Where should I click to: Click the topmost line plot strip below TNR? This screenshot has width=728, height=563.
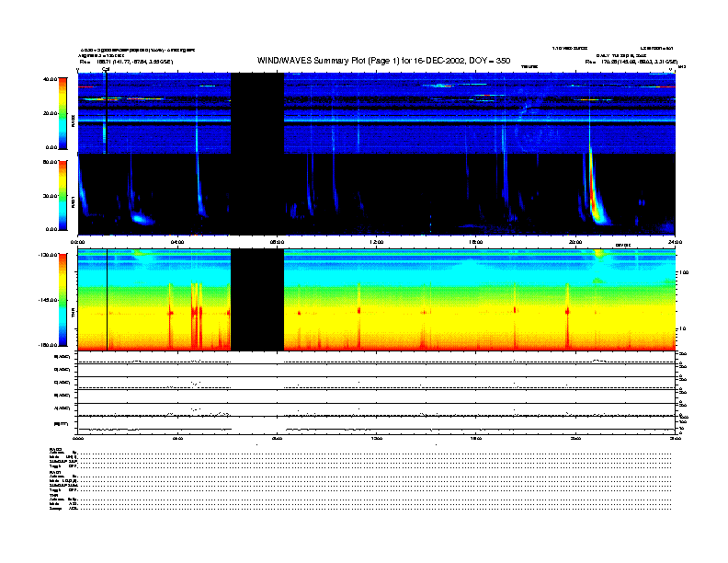(x=376, y=358)
